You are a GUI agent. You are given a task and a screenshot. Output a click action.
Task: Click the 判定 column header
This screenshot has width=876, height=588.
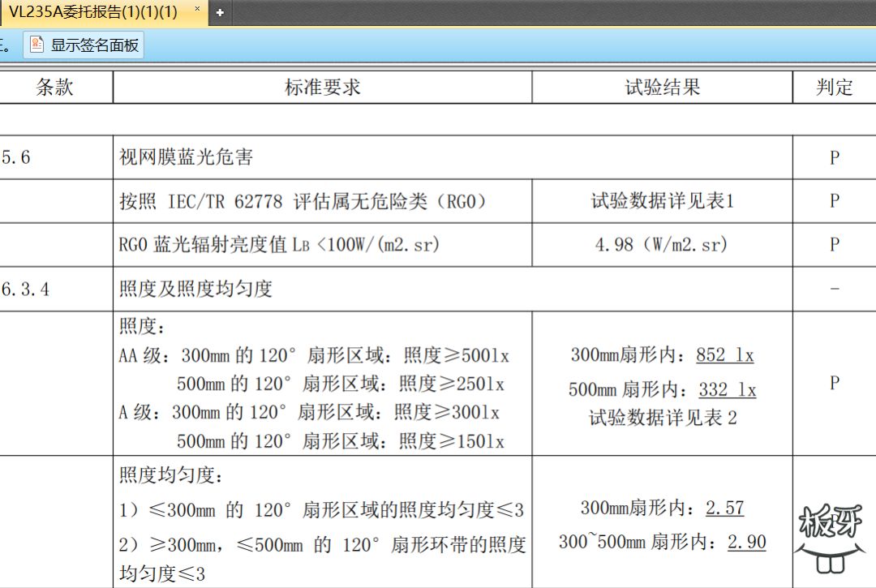833,87
